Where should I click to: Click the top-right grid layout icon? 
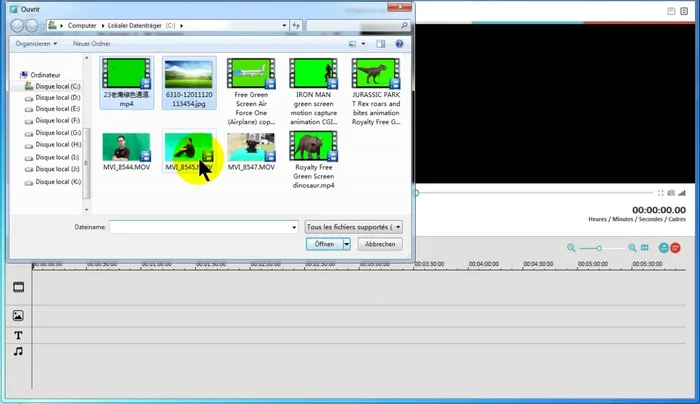[684, 11]
